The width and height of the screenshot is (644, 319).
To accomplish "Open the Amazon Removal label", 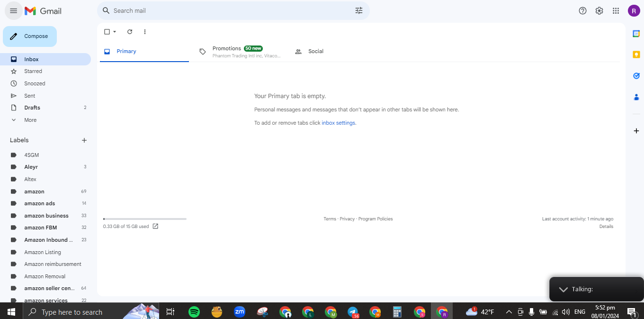I will 45,276.
